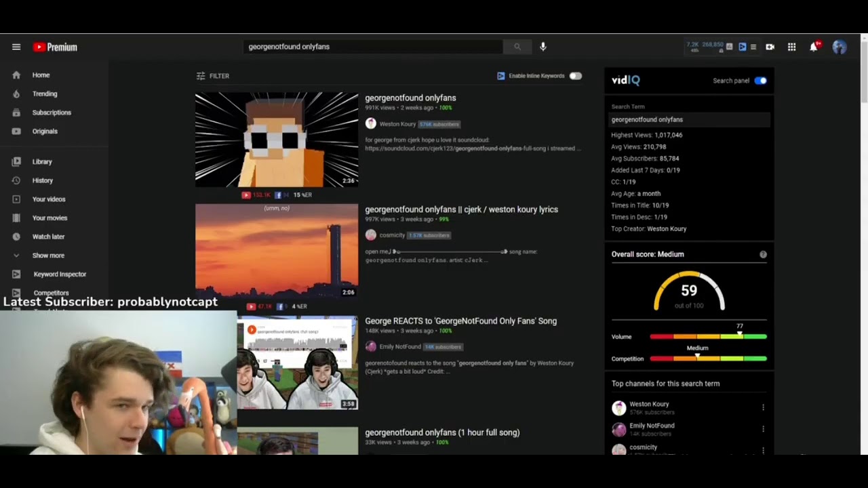
Task: Open Library in the sidebar
Action: (x=42, y=162)
